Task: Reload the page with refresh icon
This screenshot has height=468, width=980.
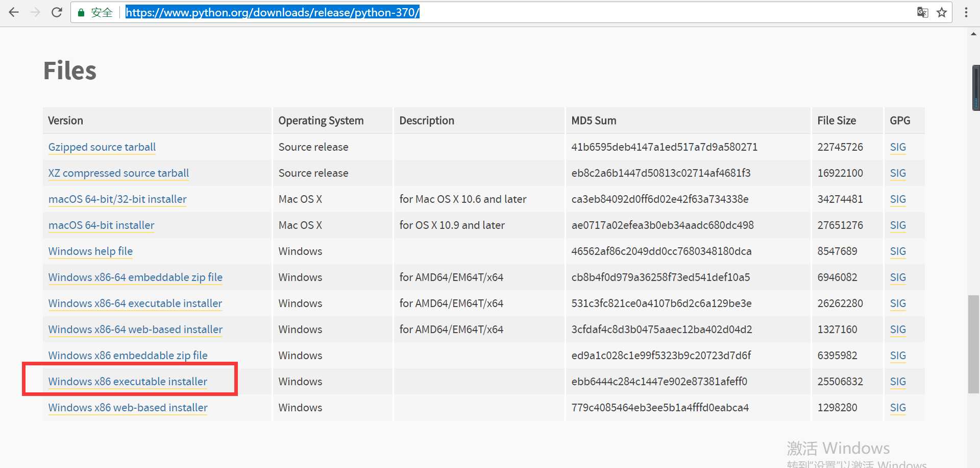Action: point(57,12)
